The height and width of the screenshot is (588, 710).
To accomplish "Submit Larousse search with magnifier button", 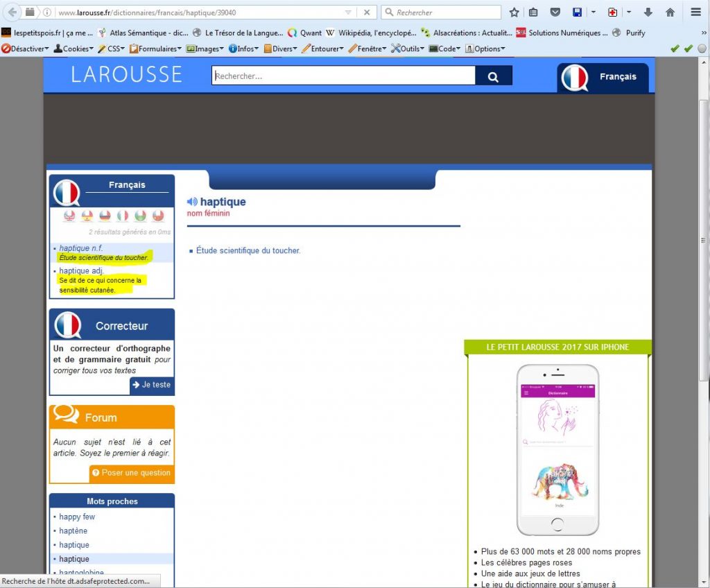I will click(494, 76).
